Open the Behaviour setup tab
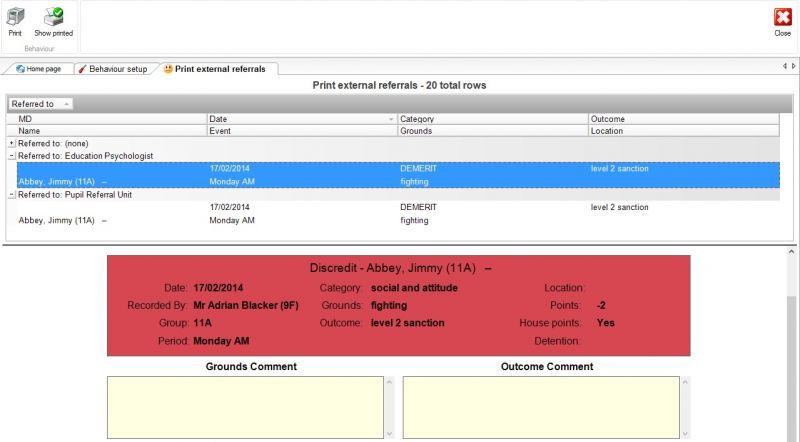This screenshot has height=442, width=800. 113,69
